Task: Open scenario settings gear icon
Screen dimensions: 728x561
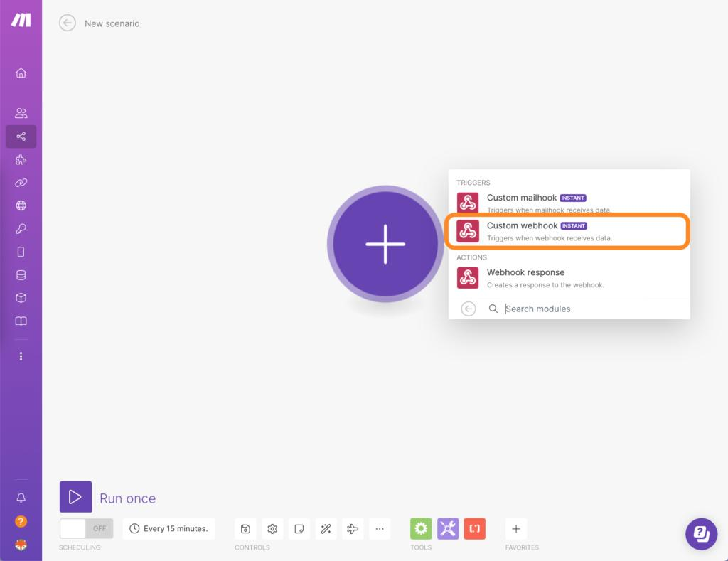Action: [272, 529]
